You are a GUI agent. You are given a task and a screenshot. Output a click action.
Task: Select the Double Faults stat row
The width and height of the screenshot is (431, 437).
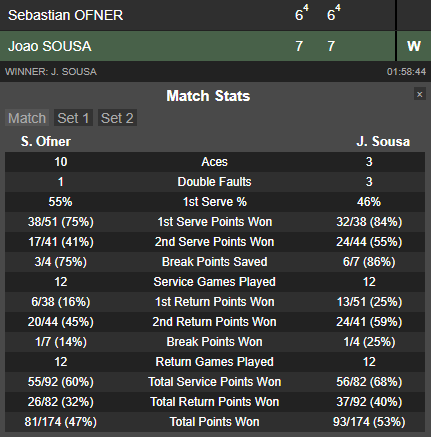coord(215,182)
